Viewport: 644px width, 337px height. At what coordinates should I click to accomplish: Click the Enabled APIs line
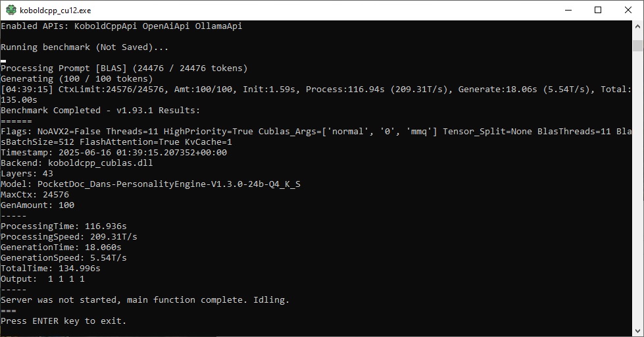click(122, 26)
